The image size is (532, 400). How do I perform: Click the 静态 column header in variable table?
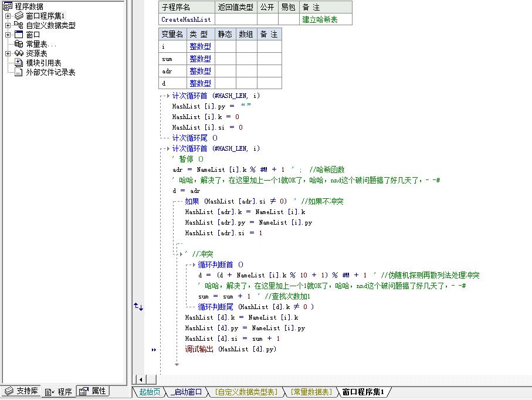pos(225,34)
